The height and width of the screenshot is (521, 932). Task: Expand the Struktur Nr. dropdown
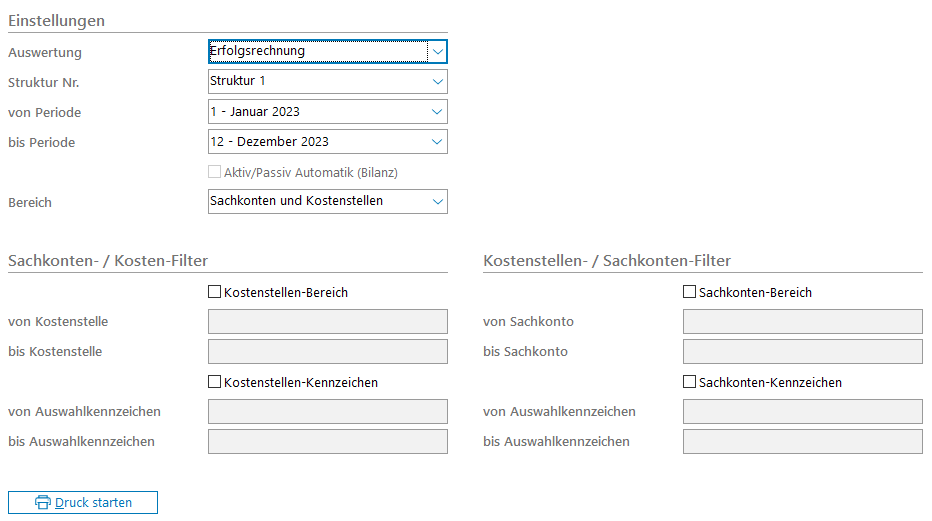[x=437, y=81]
